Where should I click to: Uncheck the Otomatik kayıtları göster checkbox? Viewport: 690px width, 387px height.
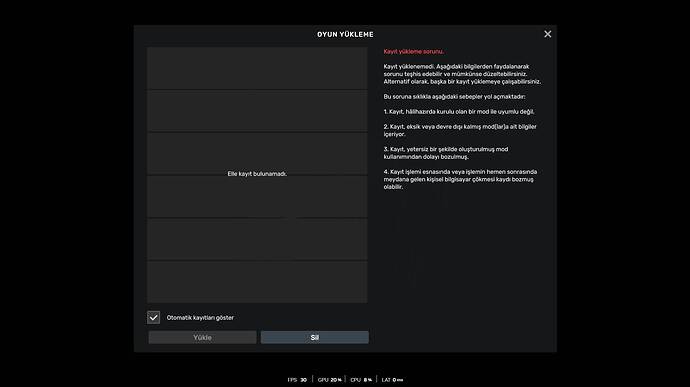click(x=154, y=317)
